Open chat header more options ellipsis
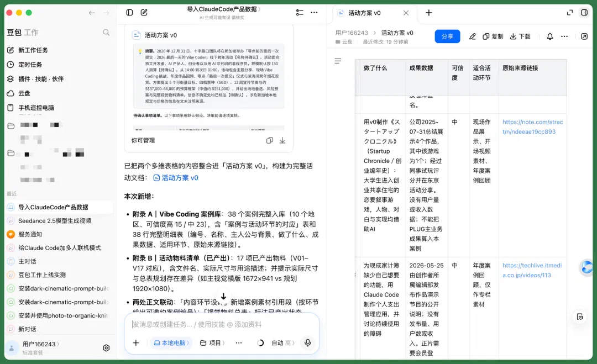Image resolution: width=597 pixels, height=364 pixels. click(x=314, y=13)
